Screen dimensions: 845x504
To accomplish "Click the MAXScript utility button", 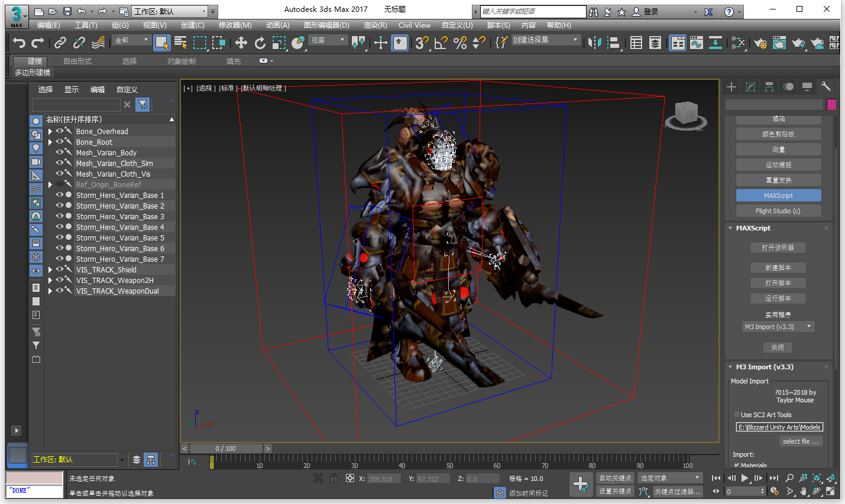I will tap(778, 196).
